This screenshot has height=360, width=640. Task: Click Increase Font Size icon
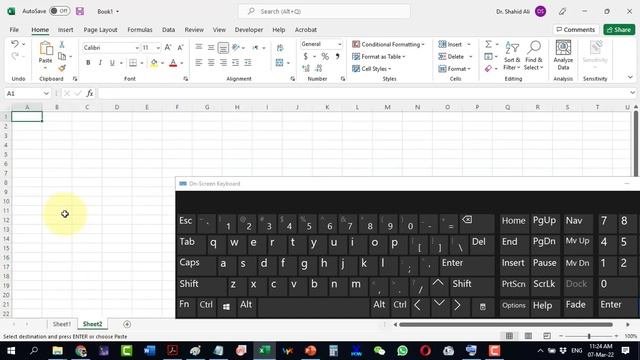[x=168, y=48]
